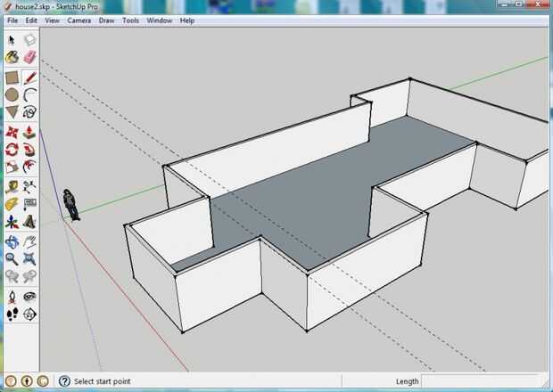The width and height of the screenshot is (553, 392).
Task: Pick the Scale tool
Action: point(12,167)
